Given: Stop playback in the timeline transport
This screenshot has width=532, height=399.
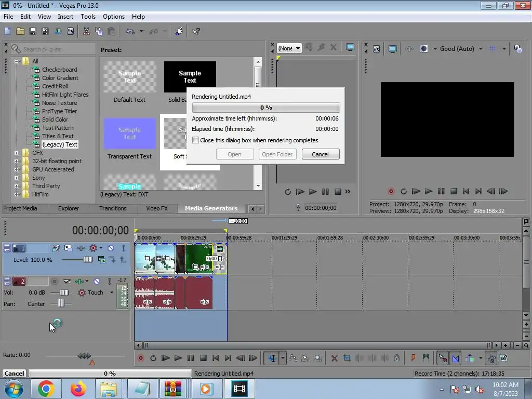Looking at the screenshot, I should point(203,358).
